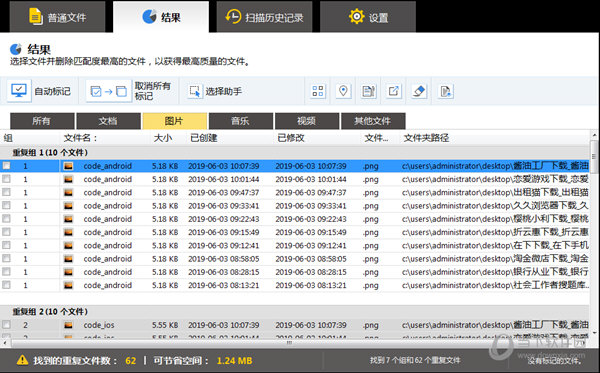Click the yellow warning icon in status bar
The width and height of the screenshot is (600, 373).
click(x=23, y=360)
